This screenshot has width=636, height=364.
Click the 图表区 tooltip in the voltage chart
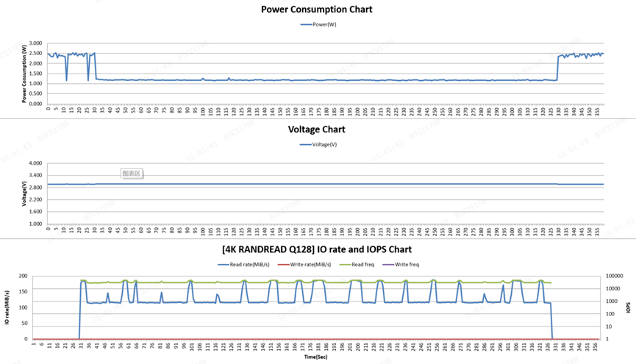[132, 174]
